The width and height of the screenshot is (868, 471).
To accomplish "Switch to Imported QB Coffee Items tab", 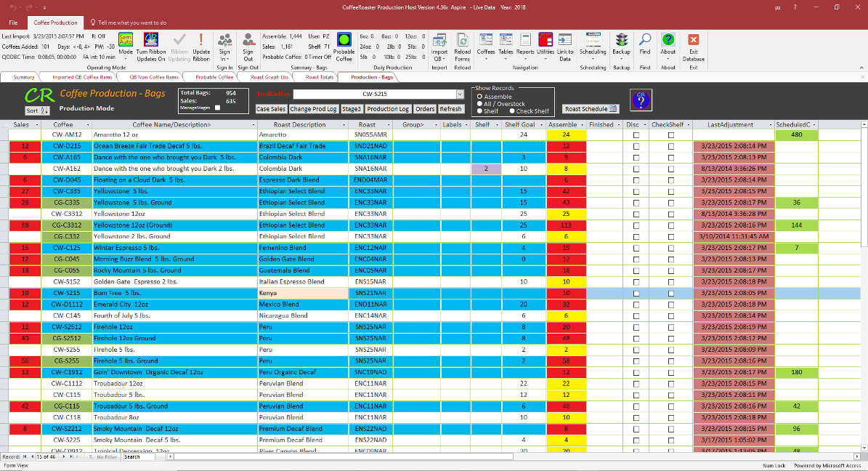I will (x=82, y=77).
